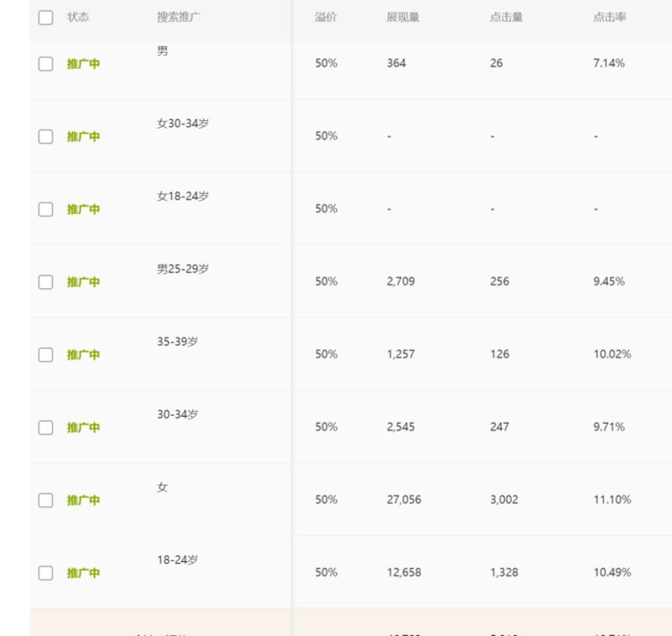
Task: Check the 35-39岁 row checkbox
Action: click(x=46, y=355)
